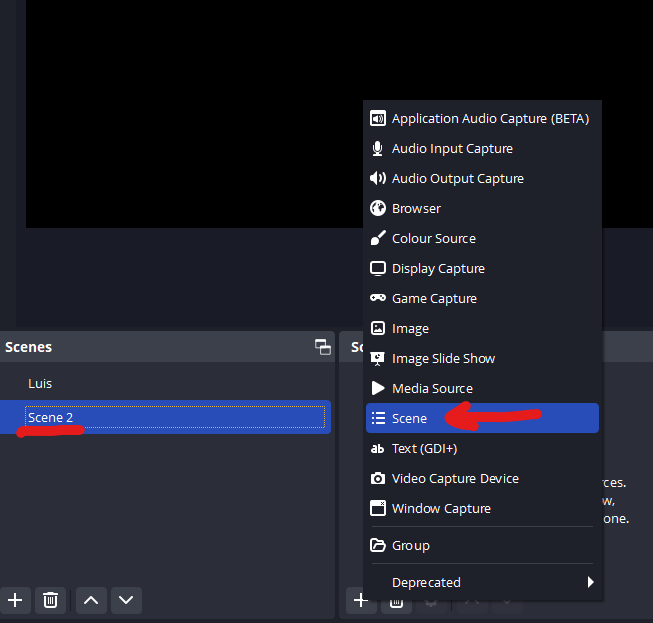Expand the Deprecated submenu arrow

pyautogui.click(x=590, y=582)
